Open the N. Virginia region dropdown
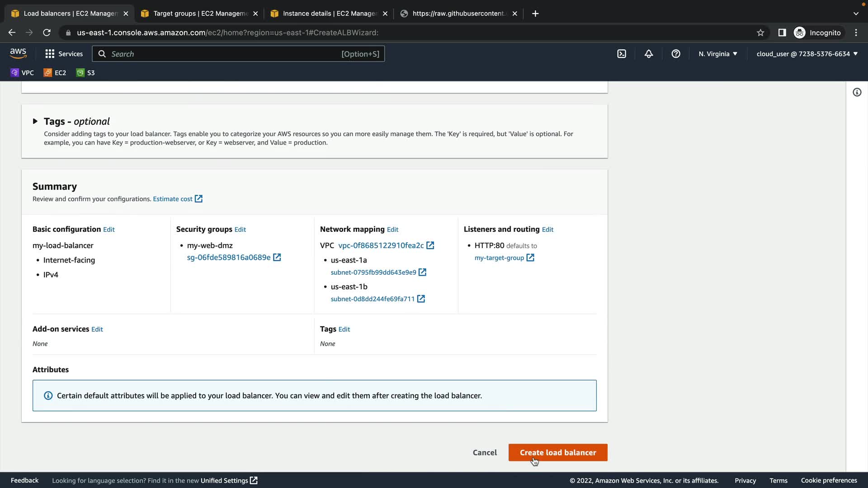 (x=717, y=54)
